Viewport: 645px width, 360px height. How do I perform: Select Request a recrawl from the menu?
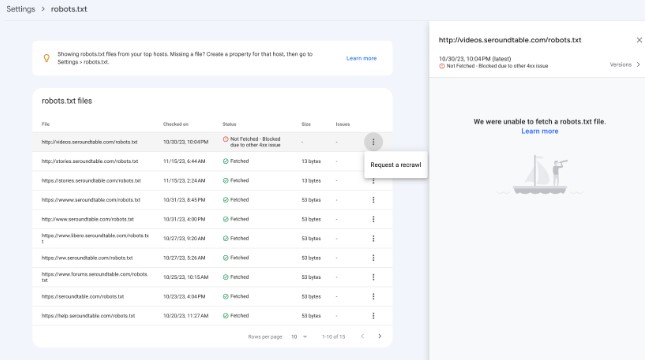tap(396, 165)
